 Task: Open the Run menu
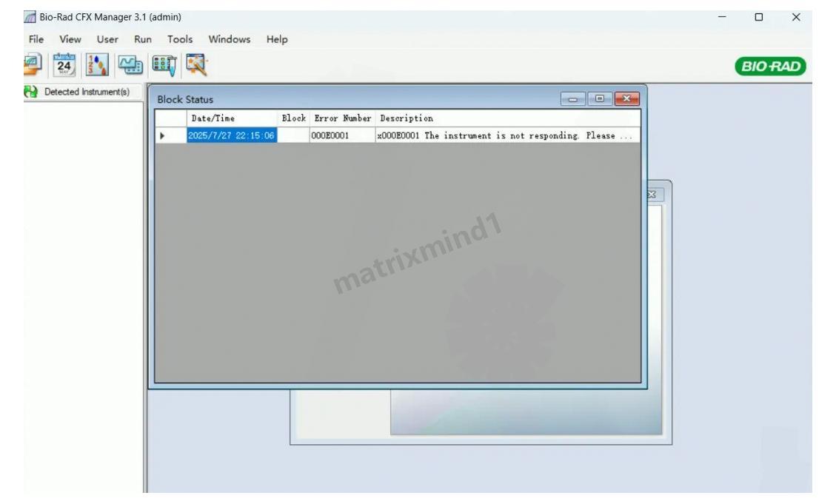point(143,39)
